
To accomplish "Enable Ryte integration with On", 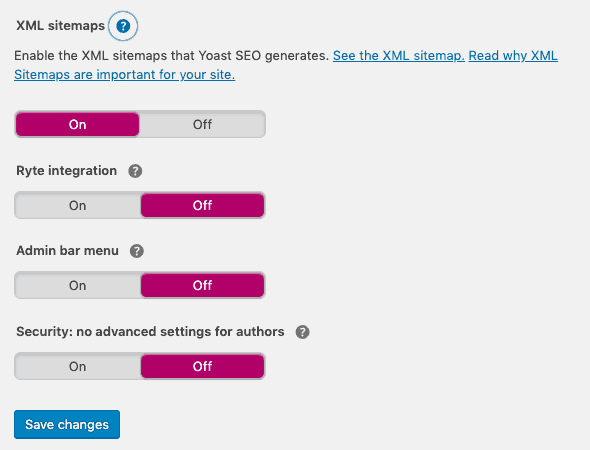I will (78, 205).
